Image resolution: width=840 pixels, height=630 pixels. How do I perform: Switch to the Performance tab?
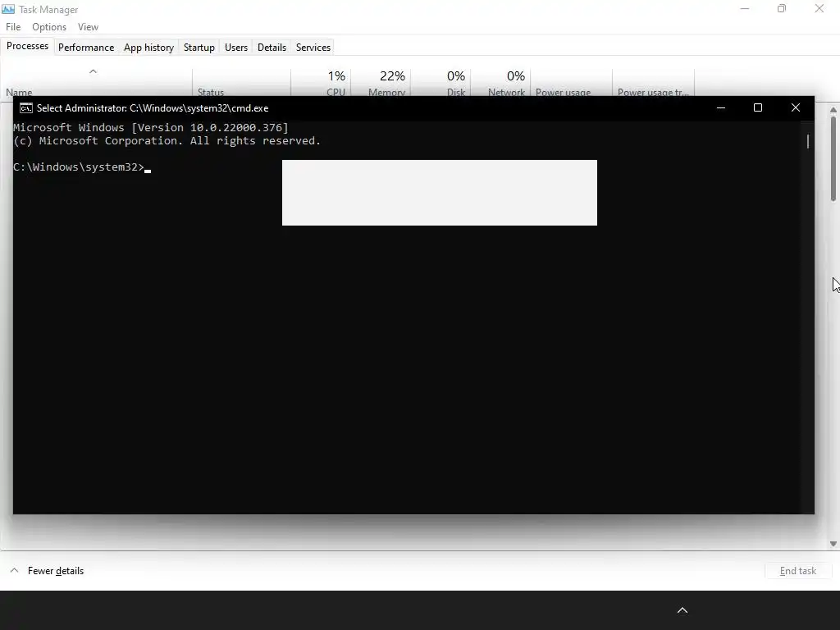pos(86,47)
